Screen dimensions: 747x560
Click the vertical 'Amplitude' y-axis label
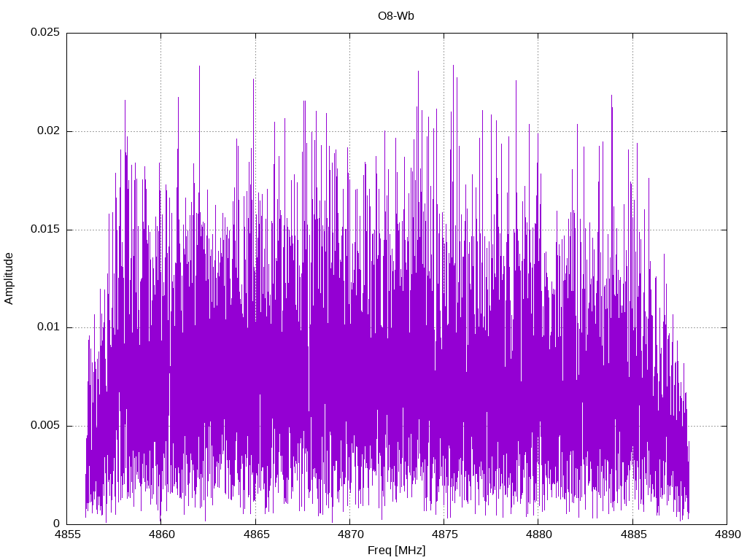coord(9,279)
